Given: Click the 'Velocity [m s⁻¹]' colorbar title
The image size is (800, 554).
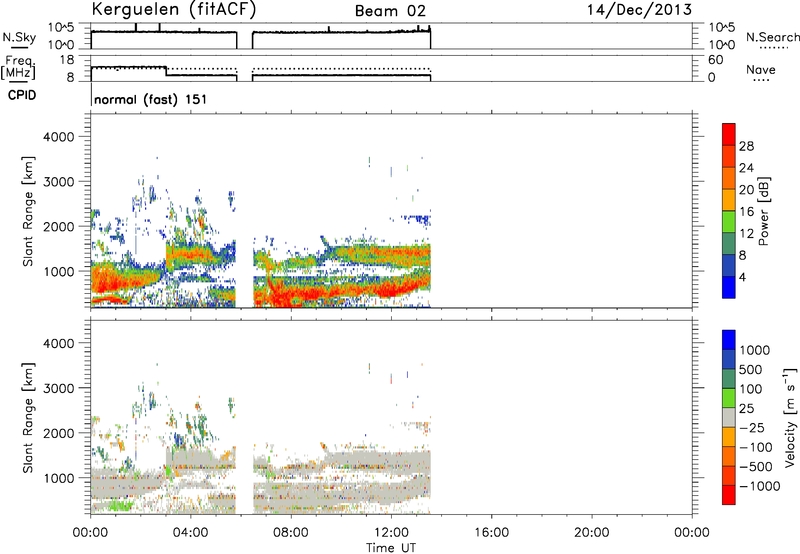Looking at the screenshot, I should [790, 417].
